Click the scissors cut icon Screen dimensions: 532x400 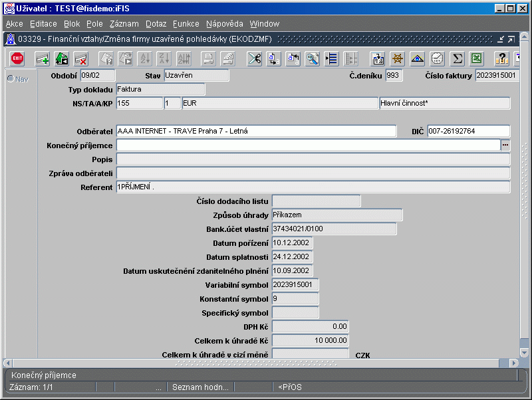pyautogui.click(x=254, y=58)
